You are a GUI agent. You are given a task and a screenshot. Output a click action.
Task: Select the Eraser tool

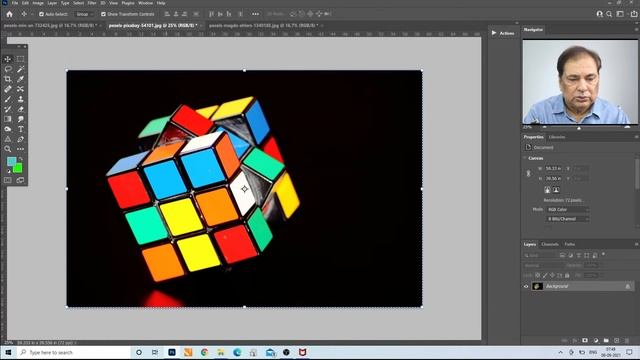20,109
